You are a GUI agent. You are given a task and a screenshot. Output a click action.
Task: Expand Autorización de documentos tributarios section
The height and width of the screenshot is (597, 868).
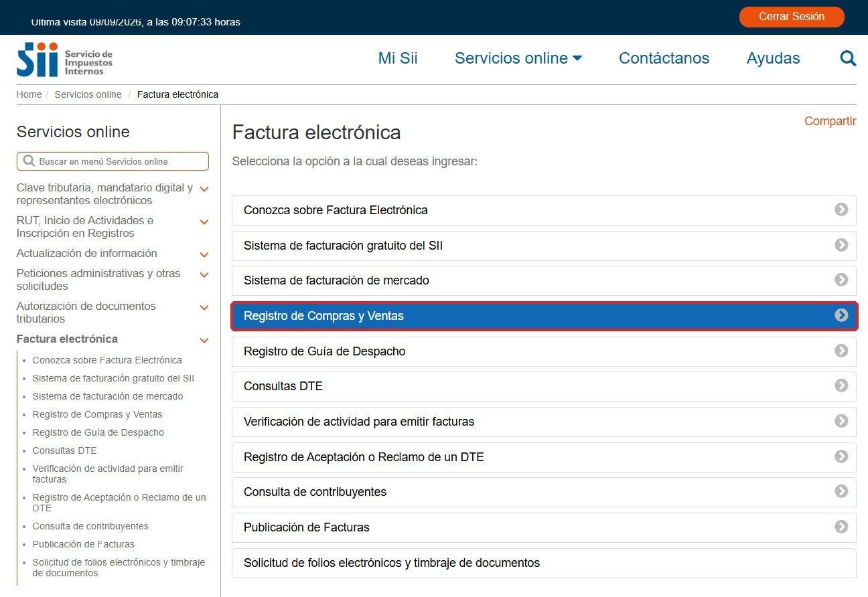204,308
